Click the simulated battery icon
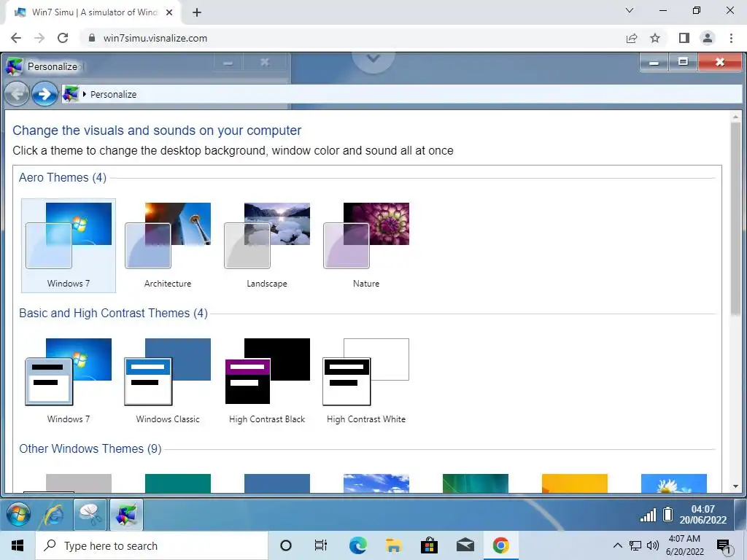 (668, 514)
